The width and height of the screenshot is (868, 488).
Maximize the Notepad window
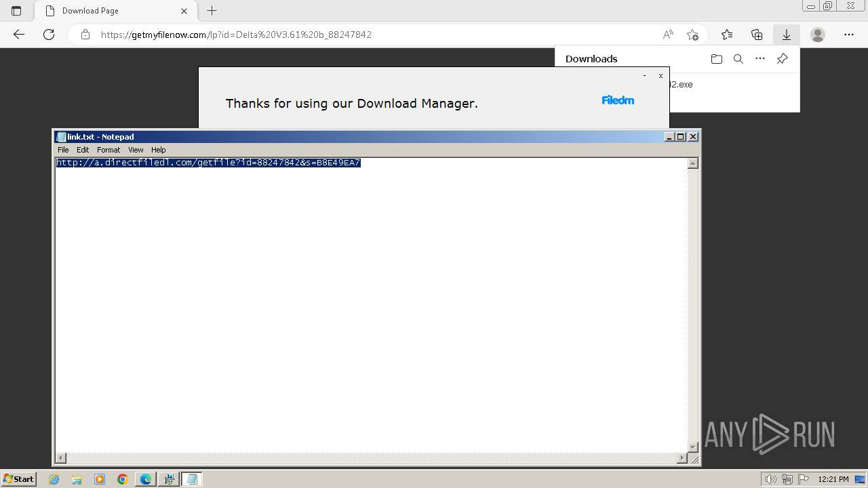click(x=681, y=137)
